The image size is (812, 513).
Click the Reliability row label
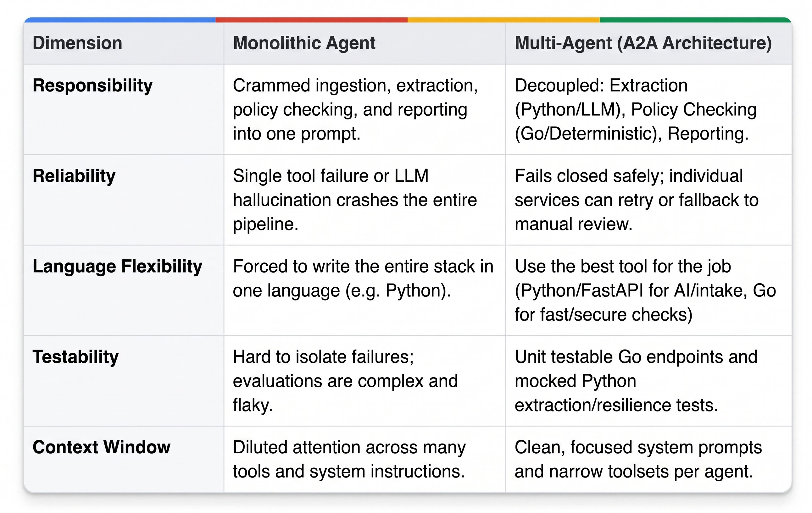click(74, 176)
